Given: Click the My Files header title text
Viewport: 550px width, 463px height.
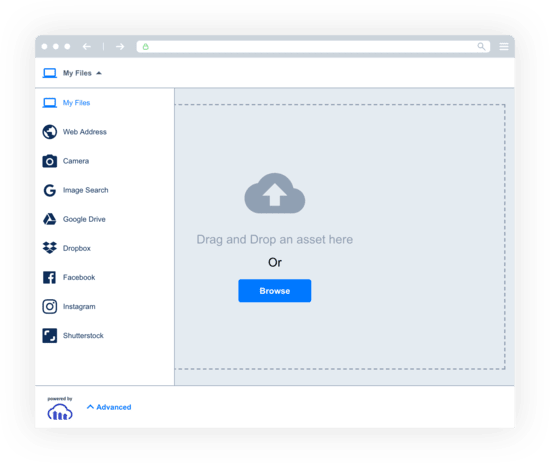Looking at the screenshot, I should [77, 73].
